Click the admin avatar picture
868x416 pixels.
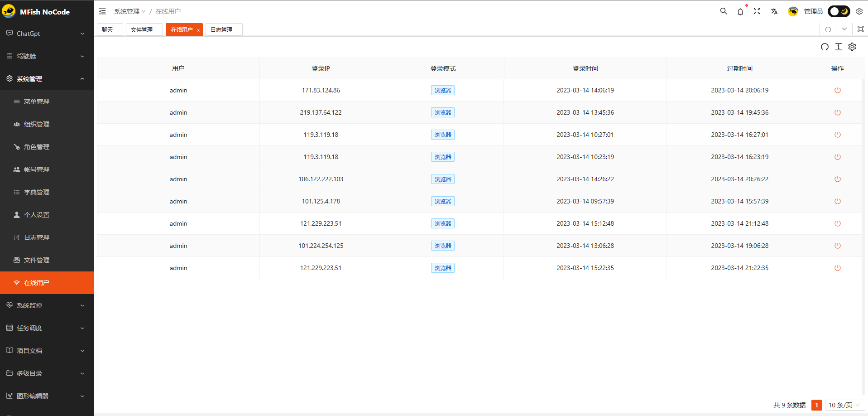click(793, 11)
